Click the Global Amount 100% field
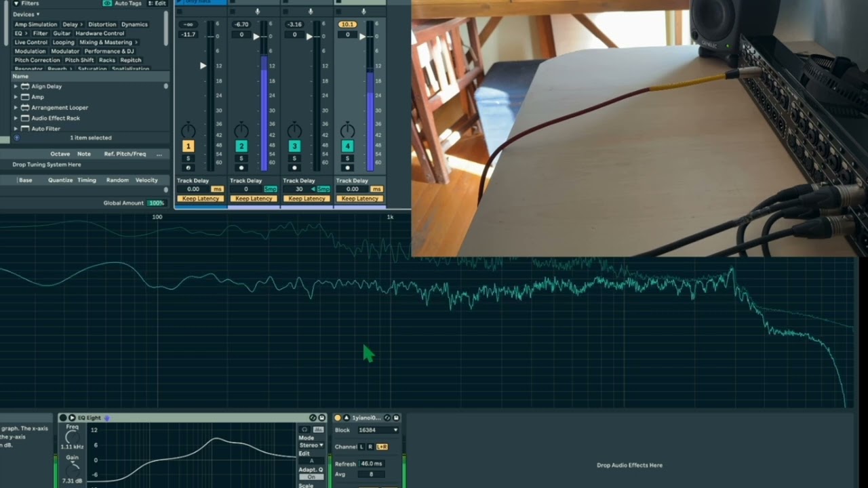Screen dimensions: 868x488 tap(157, 203)
